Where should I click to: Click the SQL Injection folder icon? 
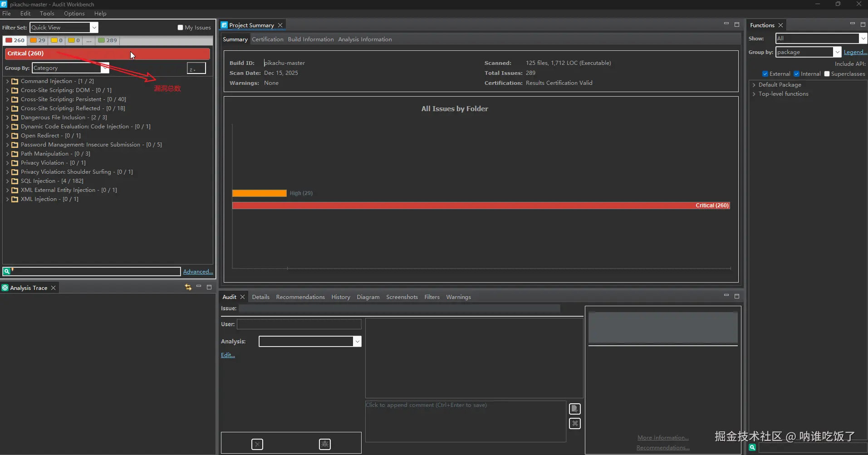(x=15, y=181)
